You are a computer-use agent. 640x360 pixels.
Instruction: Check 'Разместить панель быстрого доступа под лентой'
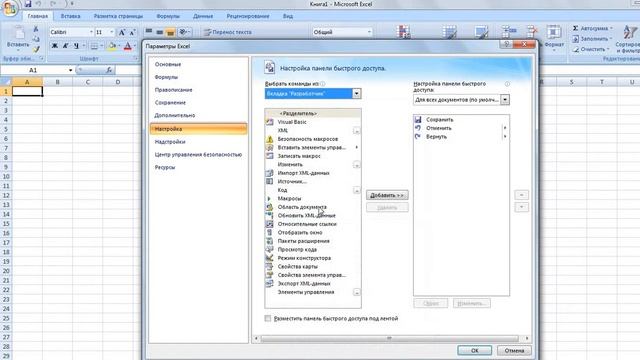[x=268, y=318]
